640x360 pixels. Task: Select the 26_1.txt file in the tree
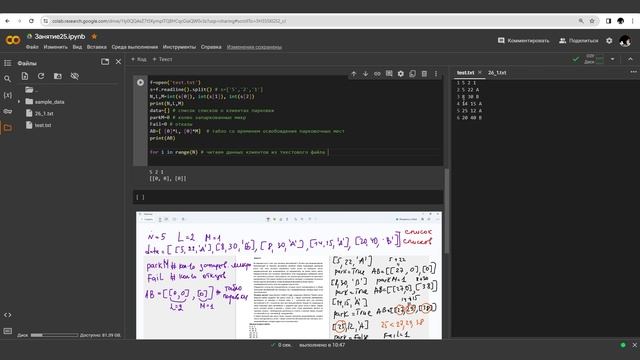coord(44,113)
